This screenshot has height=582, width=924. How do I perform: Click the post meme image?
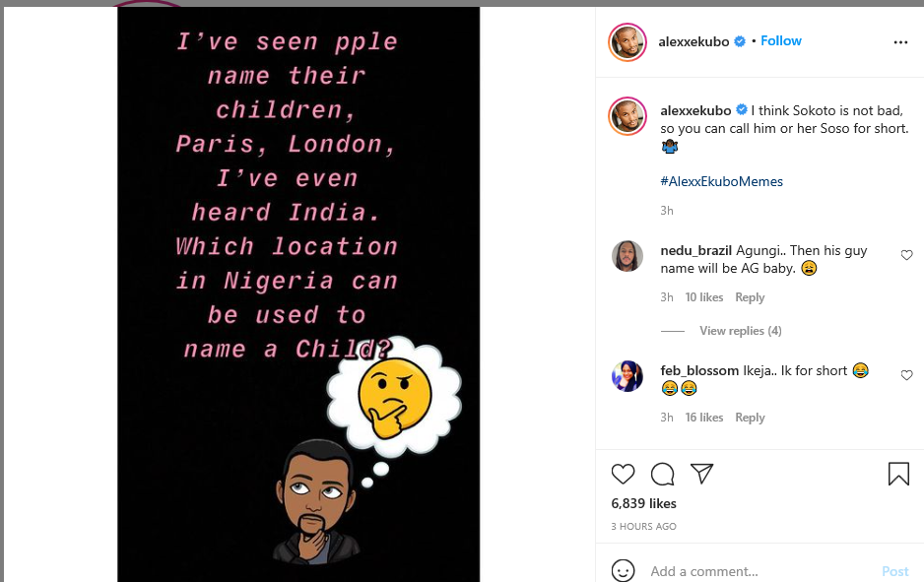click(x=298, y=293)
